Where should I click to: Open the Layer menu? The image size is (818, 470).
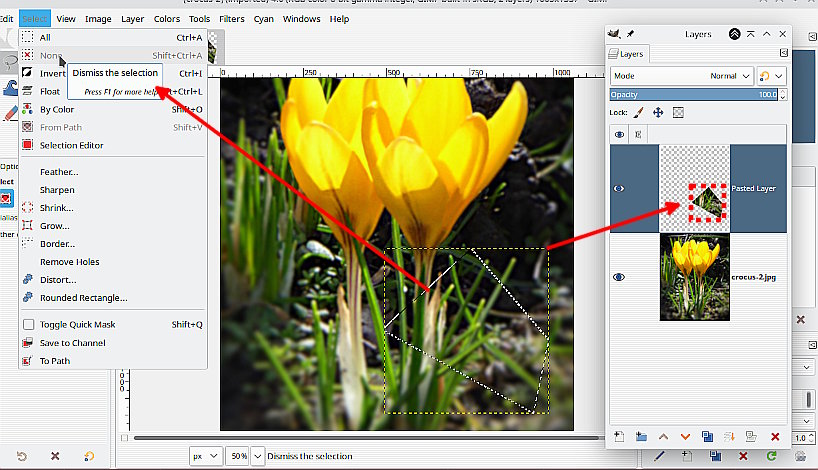coord(133,19)
